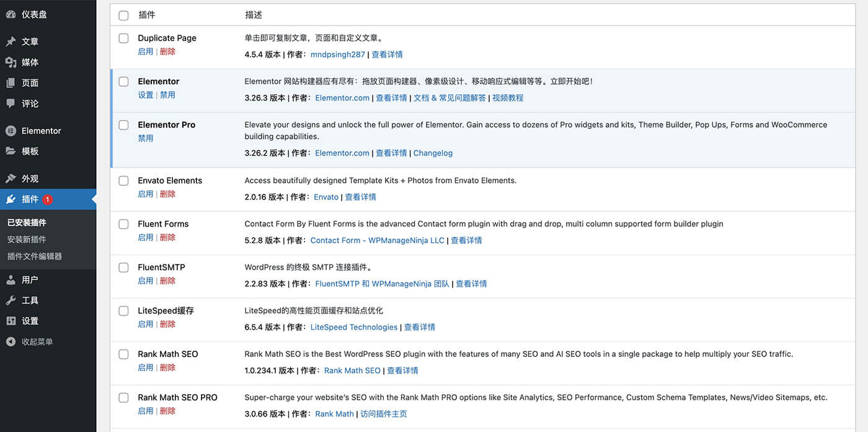Click the Settings sliders icon
Screen dimensions: 868x432
(11, 321)
